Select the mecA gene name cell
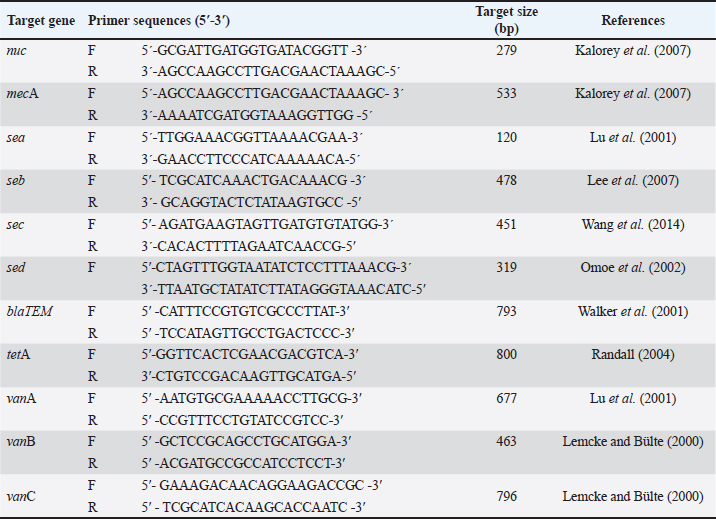The image size is (716, 519). [x=23, y=93]
